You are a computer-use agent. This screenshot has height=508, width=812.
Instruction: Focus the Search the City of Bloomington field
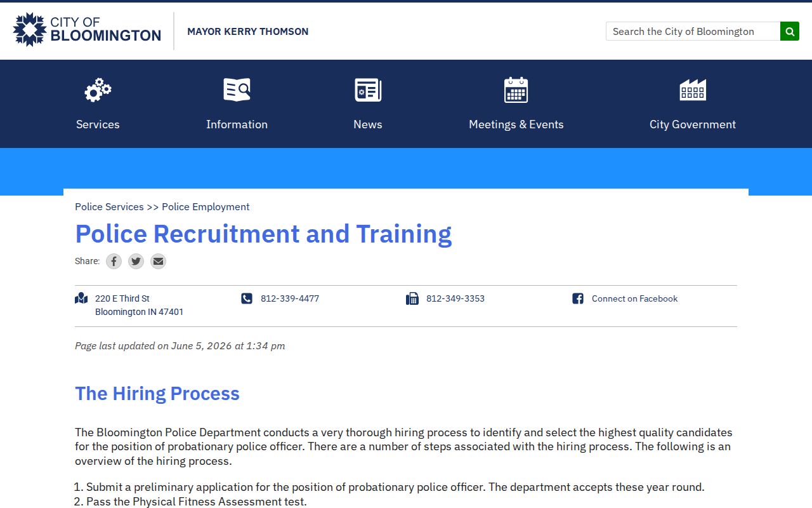tap(693, 31)
